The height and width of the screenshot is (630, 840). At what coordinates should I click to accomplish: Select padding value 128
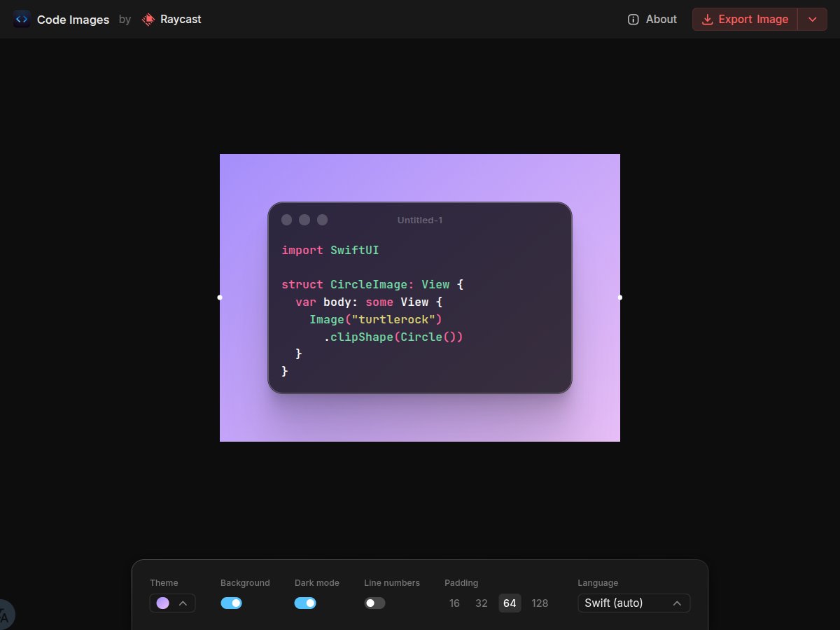coord(540,603)
